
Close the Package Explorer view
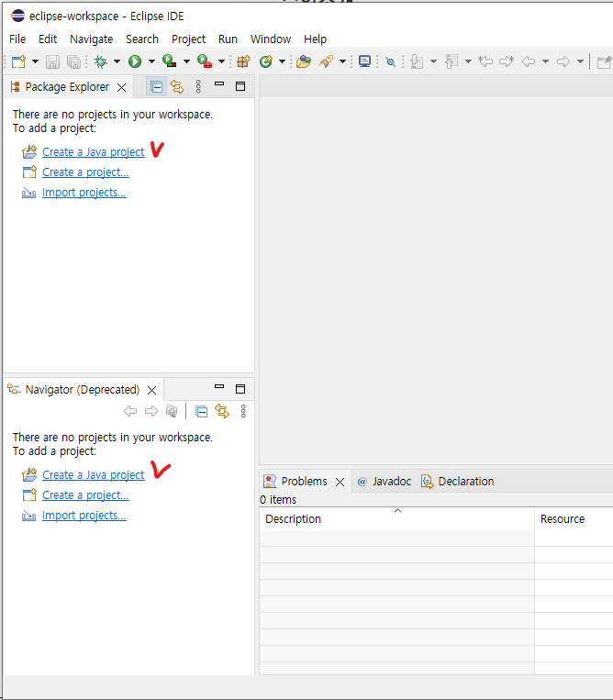tap(121, 87)
